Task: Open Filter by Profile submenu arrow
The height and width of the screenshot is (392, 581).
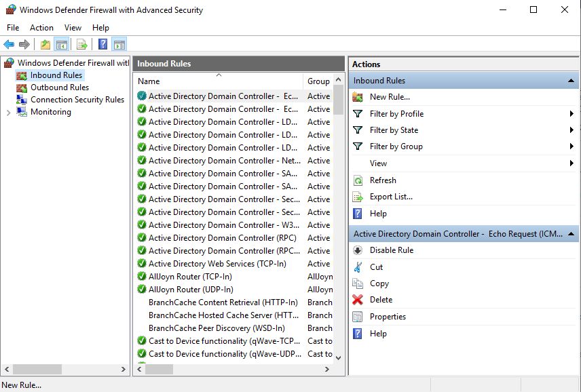Action: tap(572, 114)
